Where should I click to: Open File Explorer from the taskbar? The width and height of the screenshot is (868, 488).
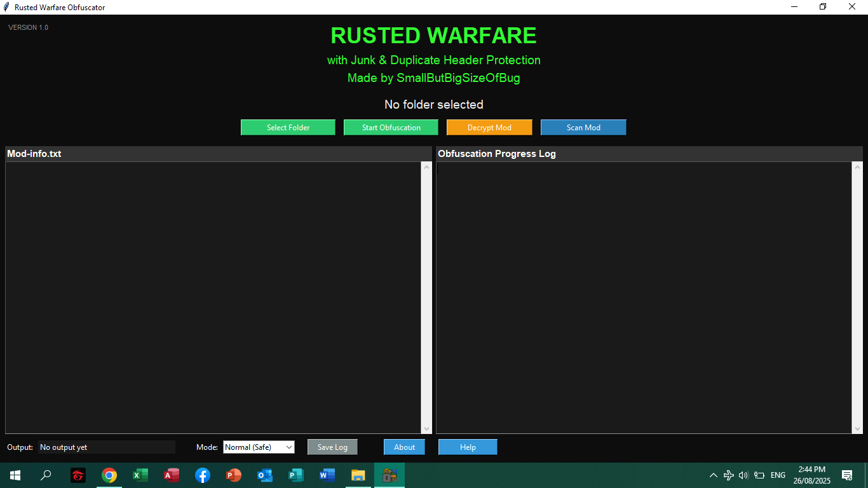pos(358,475)
